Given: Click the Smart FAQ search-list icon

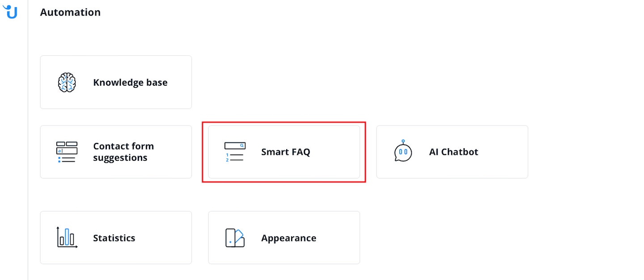Looking at the screenshot, I should click(x=235, y=152).
